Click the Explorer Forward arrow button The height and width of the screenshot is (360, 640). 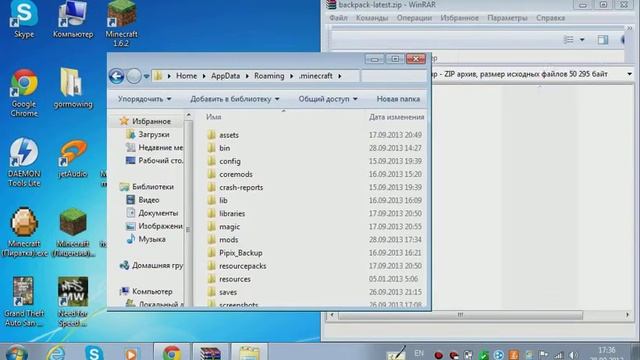[x=133, y=76]
